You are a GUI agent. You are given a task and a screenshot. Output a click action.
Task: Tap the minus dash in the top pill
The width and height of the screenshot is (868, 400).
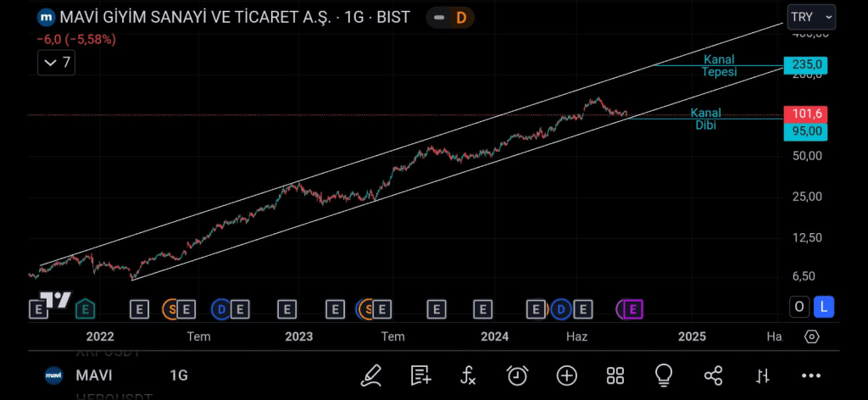(x=439, y=18)
